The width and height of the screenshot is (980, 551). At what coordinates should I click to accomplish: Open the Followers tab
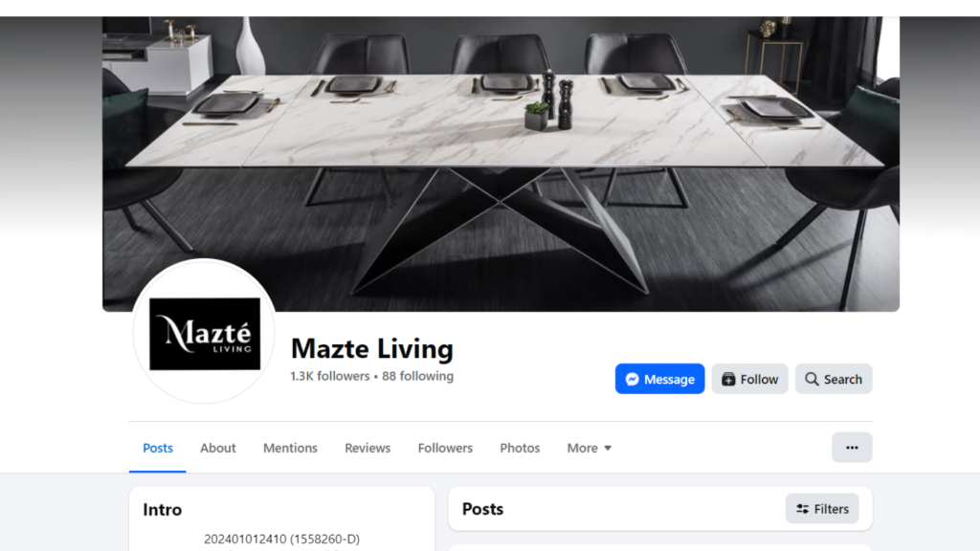coord(445,448)
